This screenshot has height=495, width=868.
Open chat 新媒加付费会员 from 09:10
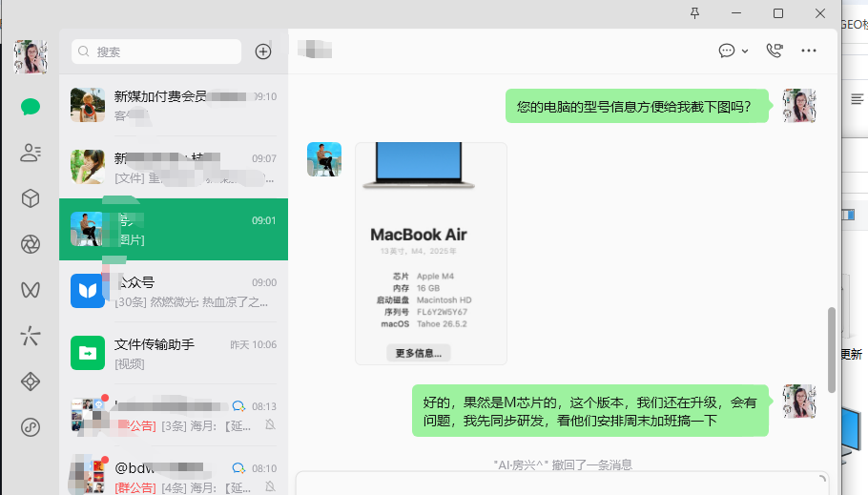pos(174,105)
